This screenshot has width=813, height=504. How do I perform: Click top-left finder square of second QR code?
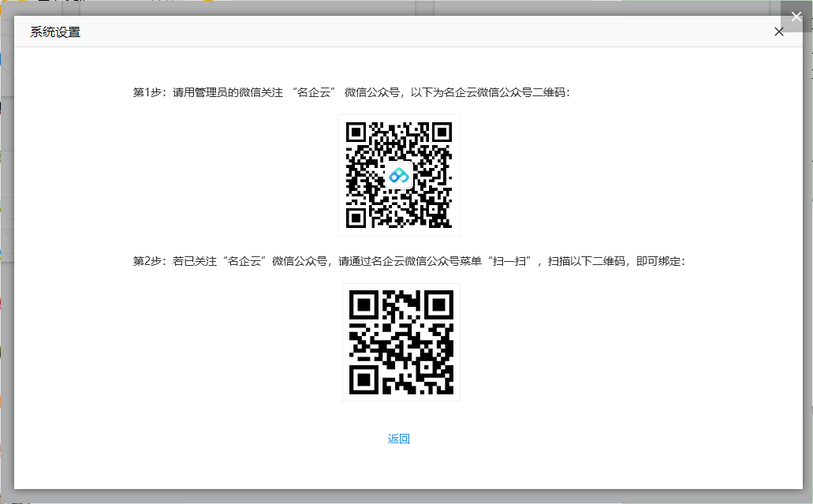click(x=364, y=304)
